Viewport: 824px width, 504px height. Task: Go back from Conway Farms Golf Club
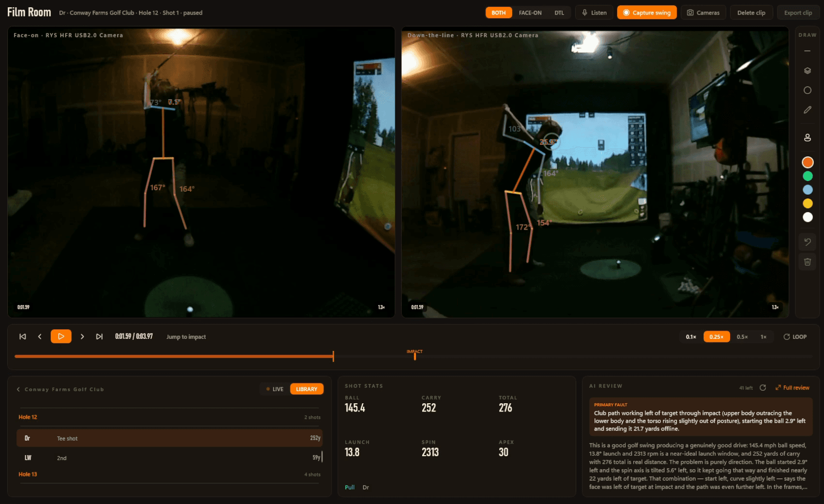18,389
